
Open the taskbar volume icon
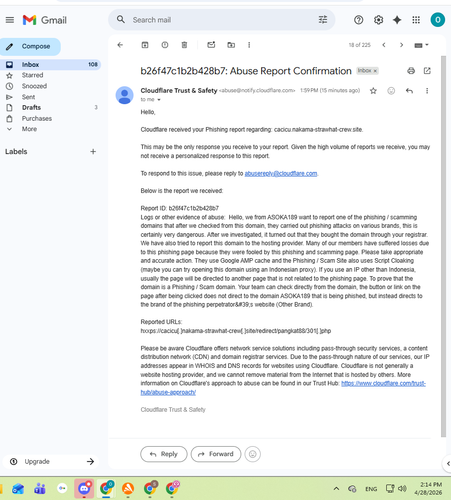click(402, 489)
